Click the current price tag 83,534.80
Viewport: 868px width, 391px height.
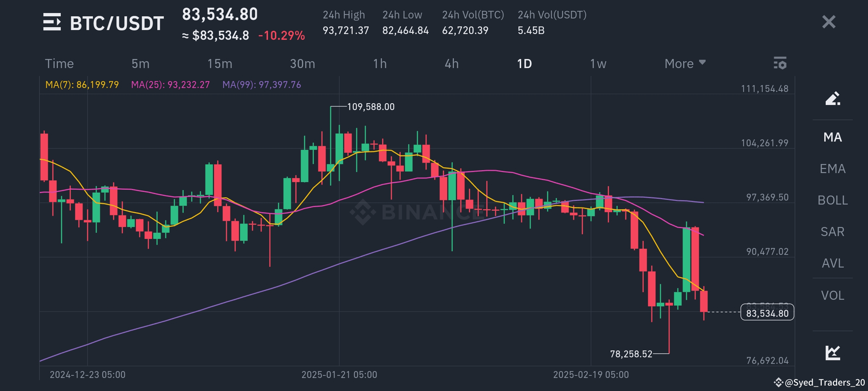(x=767, y=313)
